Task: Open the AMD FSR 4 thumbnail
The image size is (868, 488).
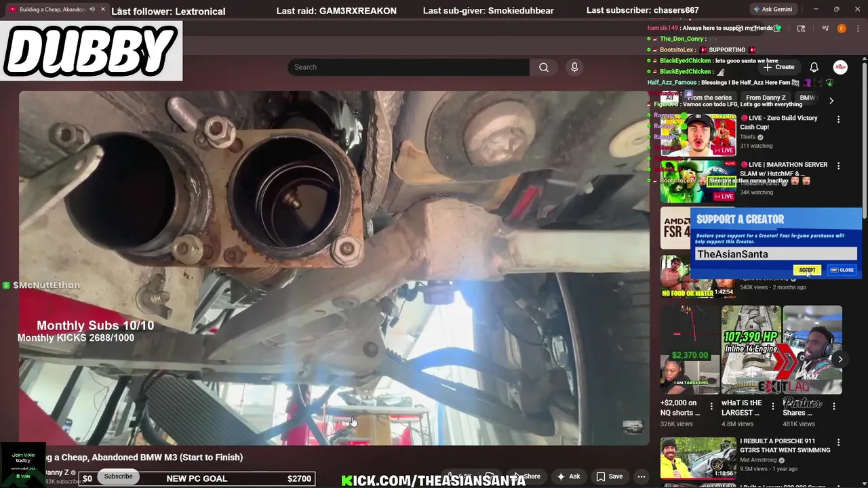Action: point(675,228)
